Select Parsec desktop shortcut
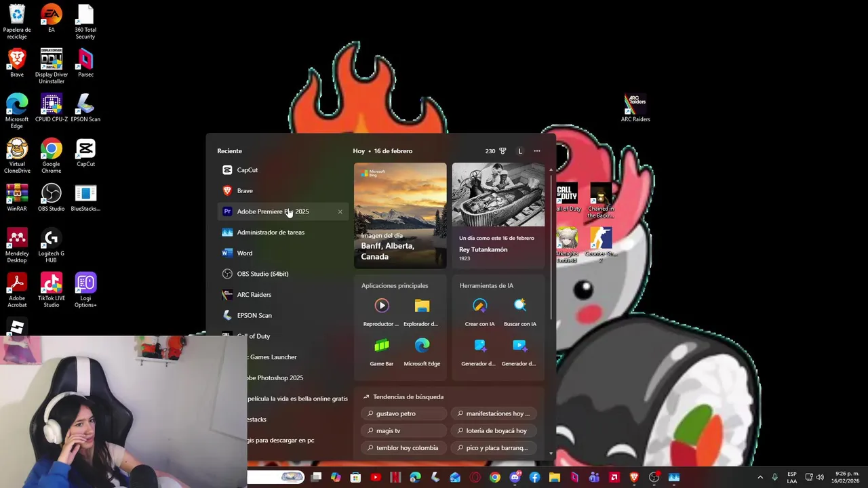 click(x=85, y=63)
